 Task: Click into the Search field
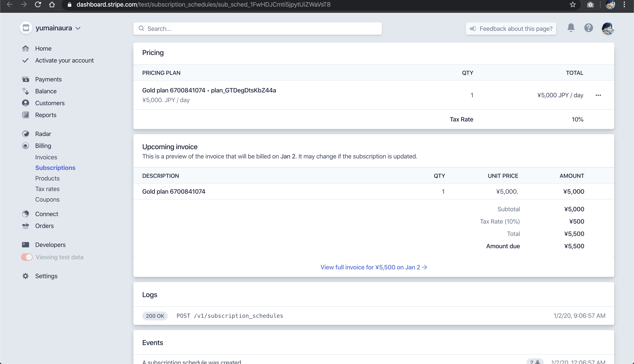tap(258, 29)
